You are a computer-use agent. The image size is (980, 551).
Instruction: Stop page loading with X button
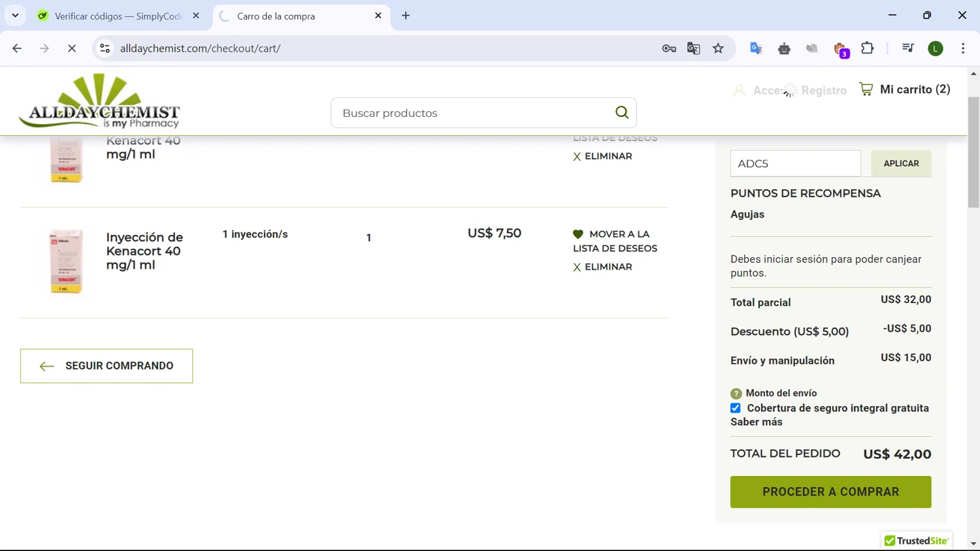point(72,48)
